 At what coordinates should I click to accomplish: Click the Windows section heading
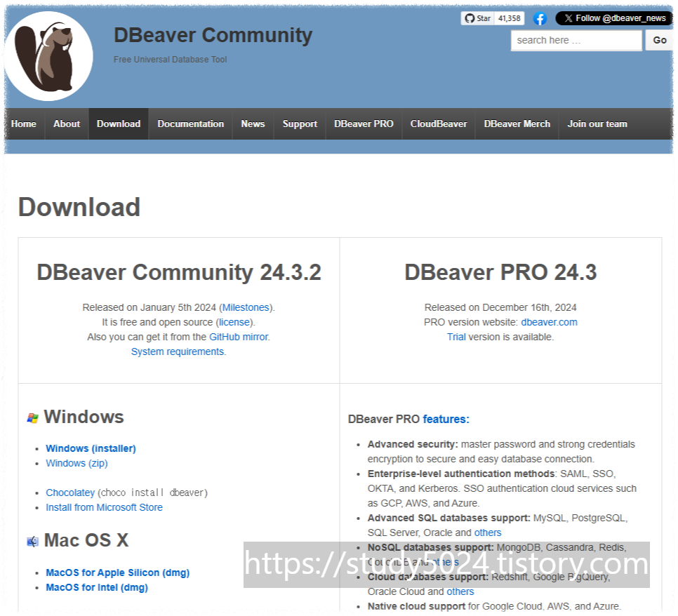(84, 417)
